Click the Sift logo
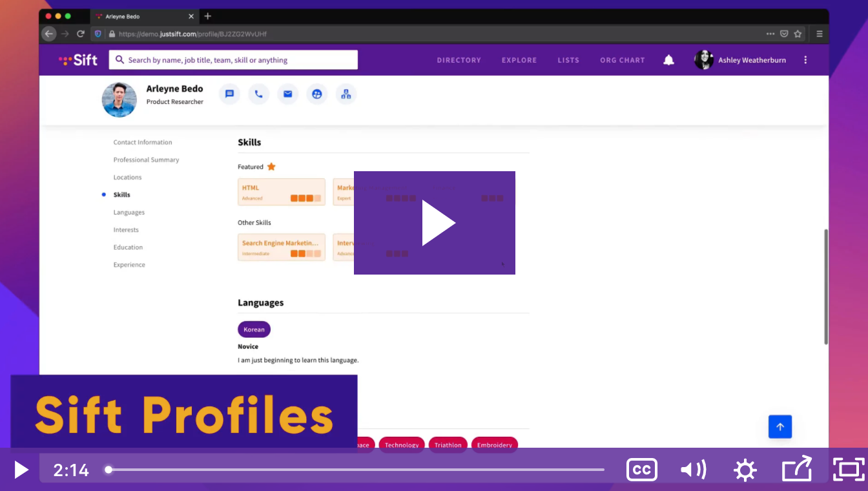This screenshot has width=868, height=491. pyautogui.click(x=78, y=60)
